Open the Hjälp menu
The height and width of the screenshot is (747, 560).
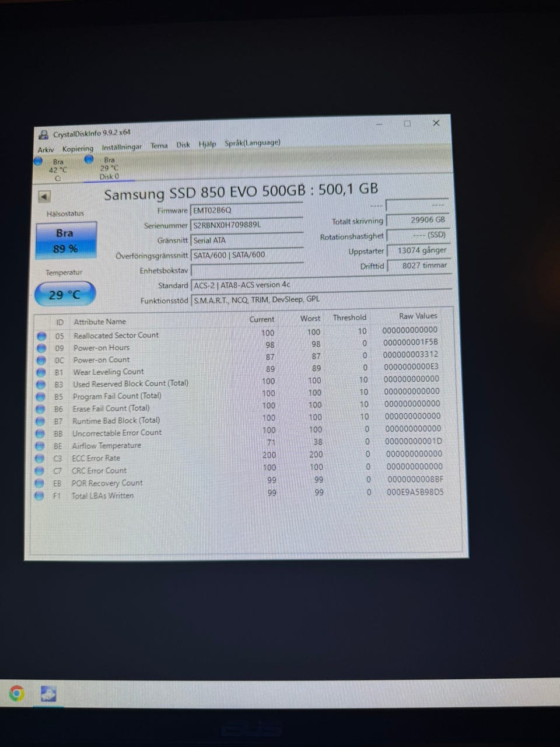click(x=207, y=144)
